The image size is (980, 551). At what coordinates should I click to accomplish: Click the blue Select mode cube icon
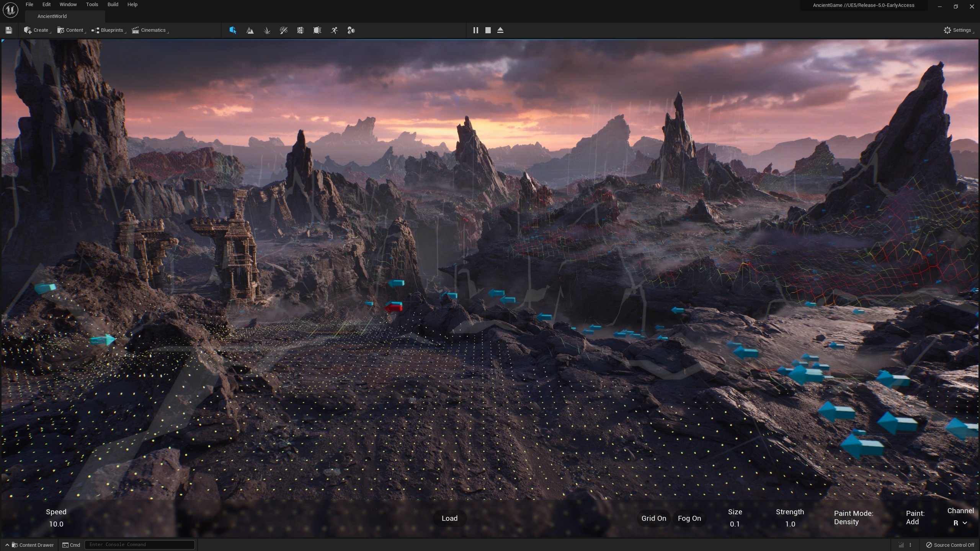pyautogui.click(x=233, y=30)
